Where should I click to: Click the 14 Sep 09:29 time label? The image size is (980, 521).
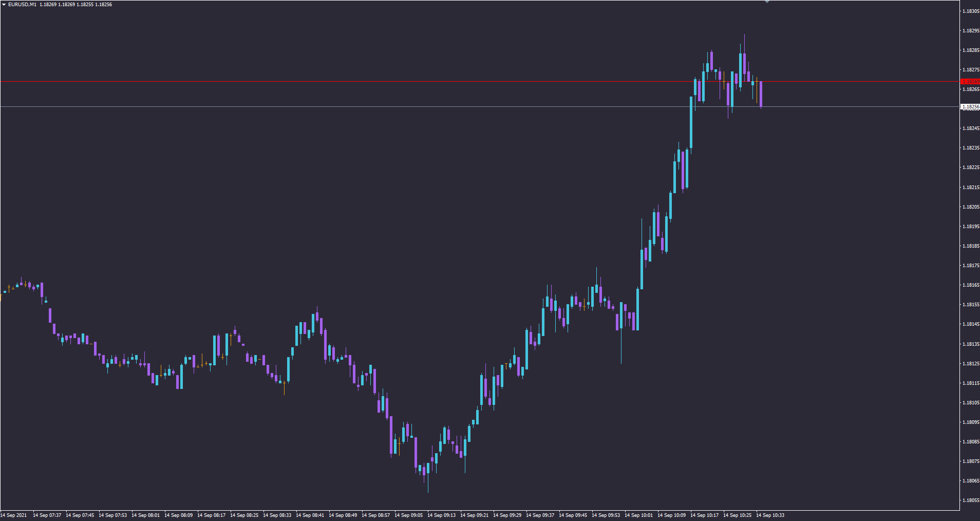tap(507, 515)
